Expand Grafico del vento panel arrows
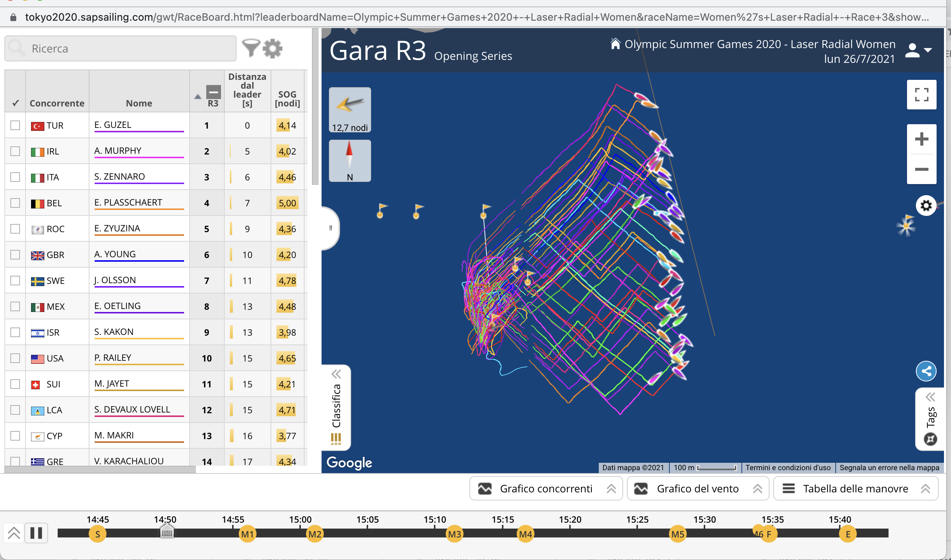The height and width of the screenshot is (560, 951). coord(757,489)
